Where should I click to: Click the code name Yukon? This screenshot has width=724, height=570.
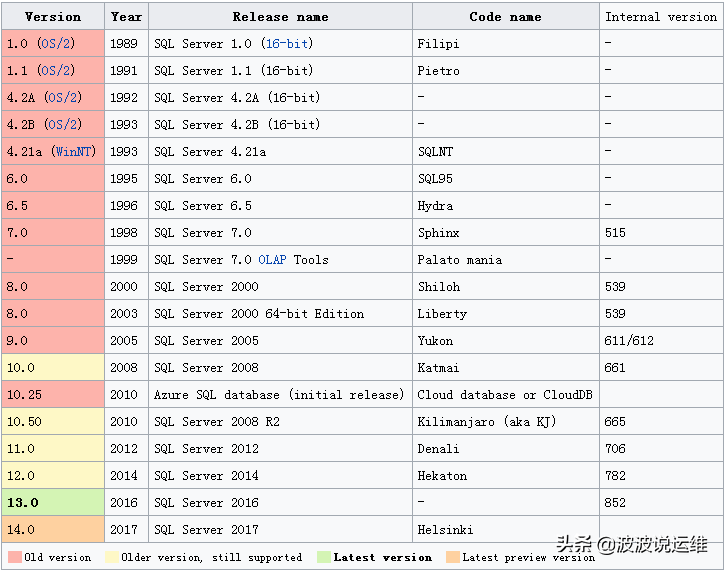435,341
